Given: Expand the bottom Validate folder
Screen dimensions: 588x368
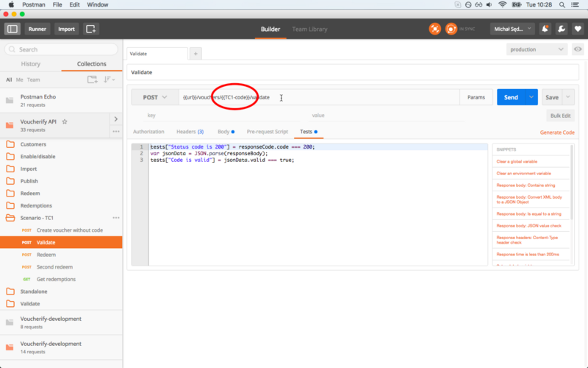Looking at the screenshot, I should 61,304.
